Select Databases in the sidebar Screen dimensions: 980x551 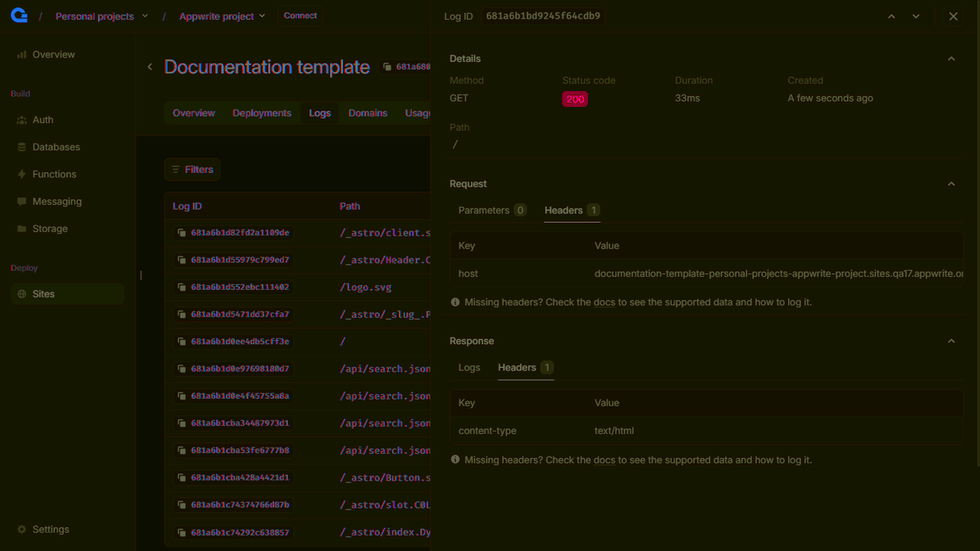[55, 146]
